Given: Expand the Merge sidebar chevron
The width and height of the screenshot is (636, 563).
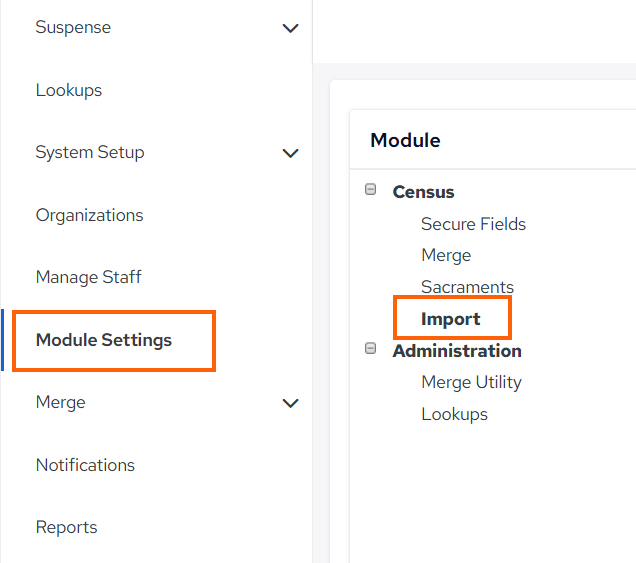Looking at the screenshot, I should (290, 403).
